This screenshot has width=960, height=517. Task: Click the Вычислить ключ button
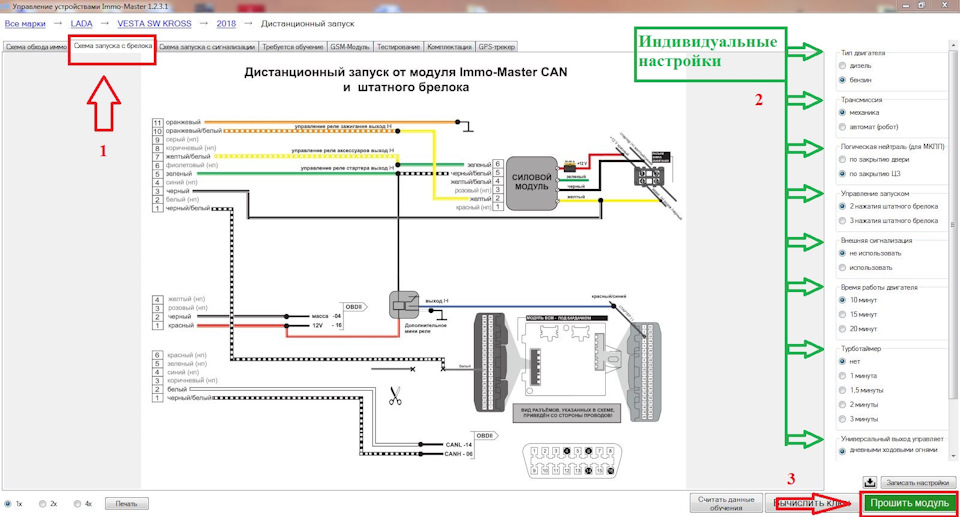[x=810, y=504]
